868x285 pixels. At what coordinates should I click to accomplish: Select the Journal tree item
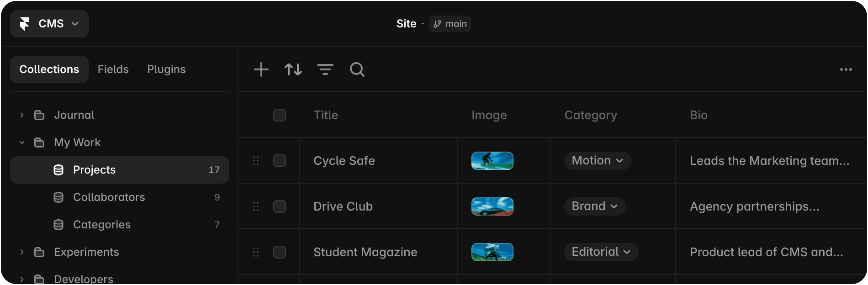click(120, 115)
